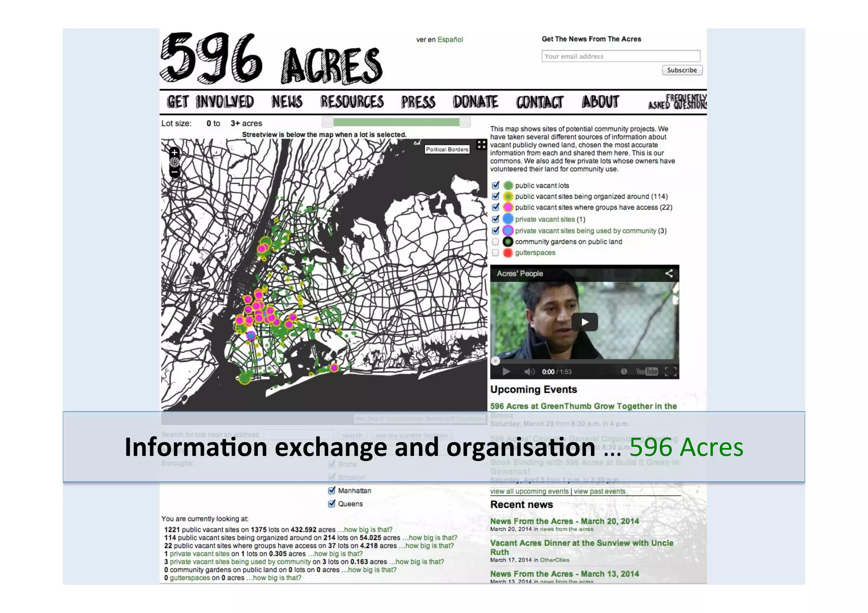
Task: Click a magenta site marker on the map
Action: pyautogui.click(x=334, y=368)
